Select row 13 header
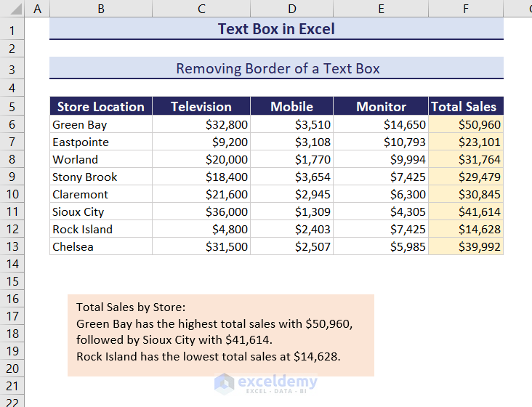The image size is (532, 407). 12,246
